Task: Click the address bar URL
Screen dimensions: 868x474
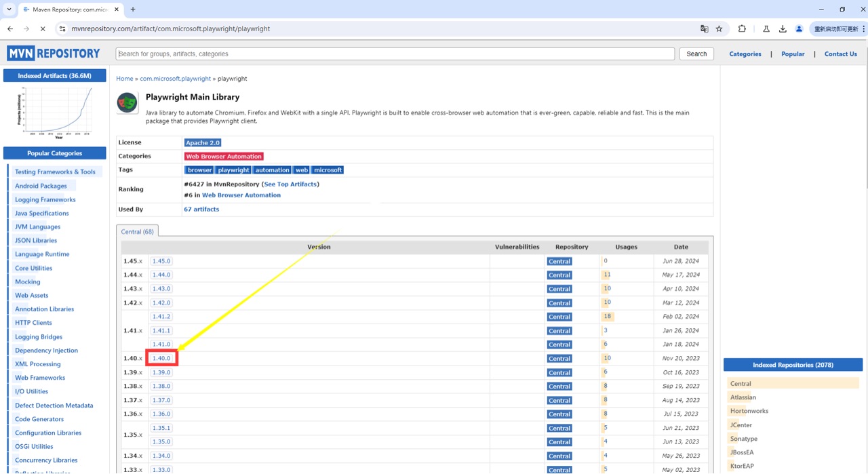Action: pyautogui.click(x=171, y=28)
